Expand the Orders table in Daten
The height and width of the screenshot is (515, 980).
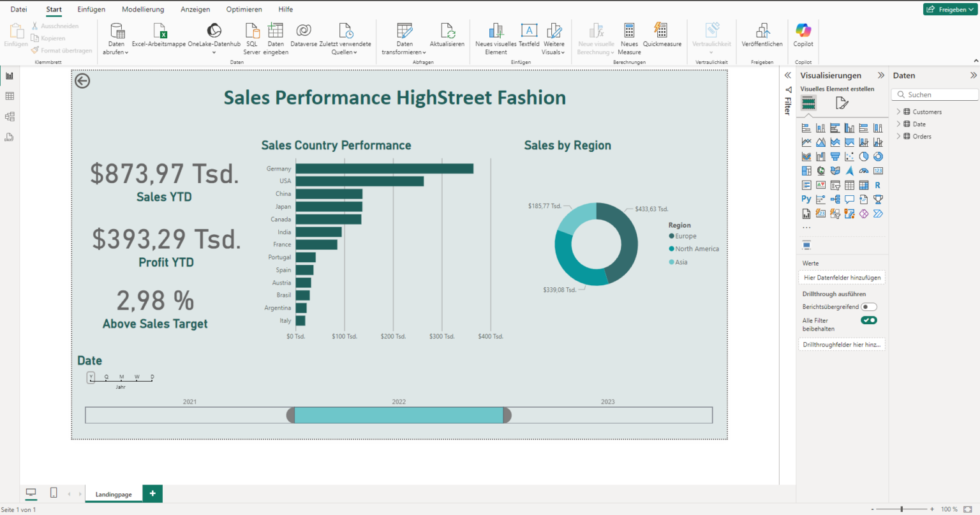(x=898, y=136)
